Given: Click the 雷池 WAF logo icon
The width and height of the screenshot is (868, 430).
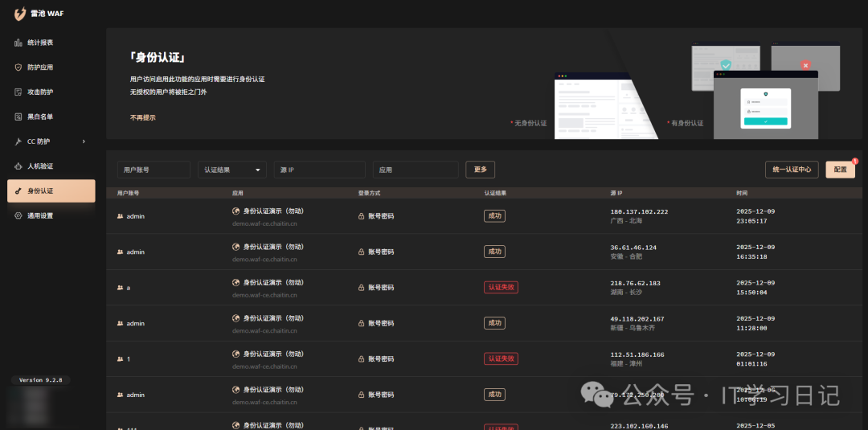Looking at the screenshot, I should click(x=20, y=14).
